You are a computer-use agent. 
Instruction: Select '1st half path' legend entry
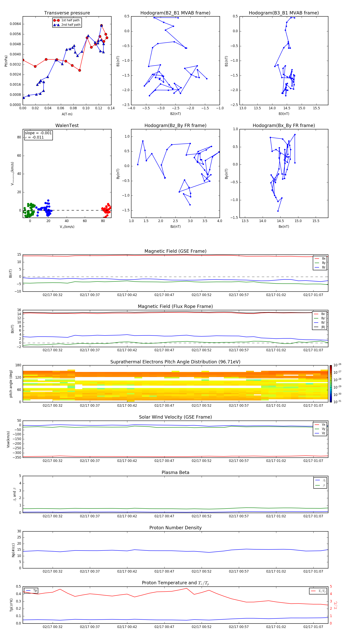click(x=66, y=20)
